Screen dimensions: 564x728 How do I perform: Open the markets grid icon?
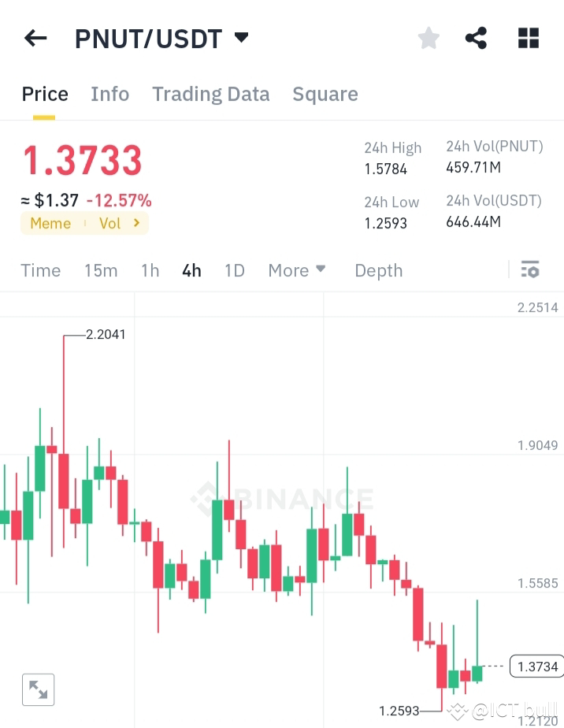point(527,37)
